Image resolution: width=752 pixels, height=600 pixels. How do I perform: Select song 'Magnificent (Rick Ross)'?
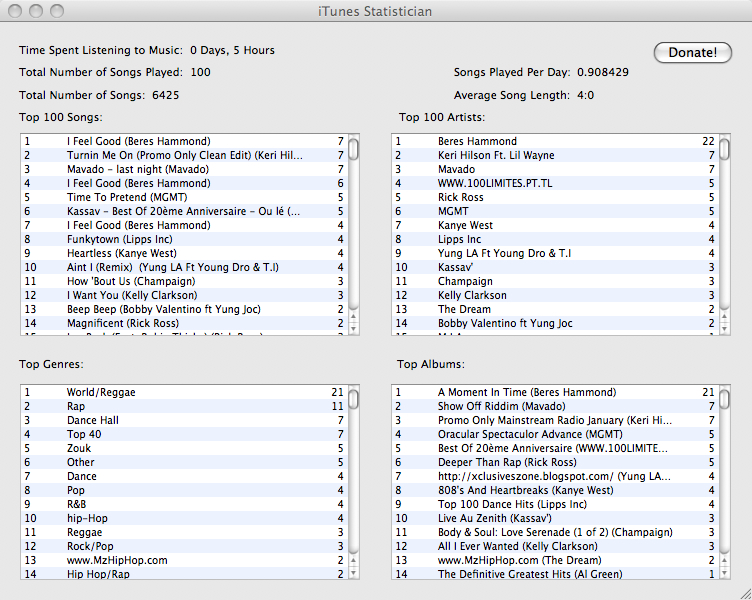(185, 323)
